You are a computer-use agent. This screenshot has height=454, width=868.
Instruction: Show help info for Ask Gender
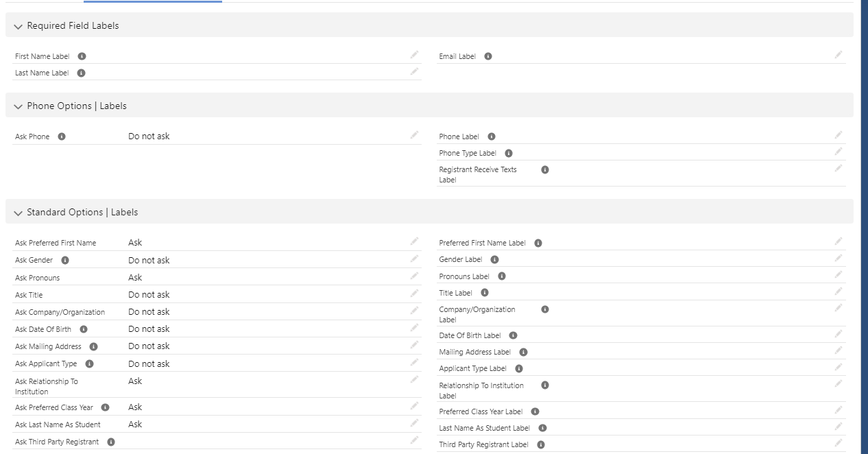(65, 260)
